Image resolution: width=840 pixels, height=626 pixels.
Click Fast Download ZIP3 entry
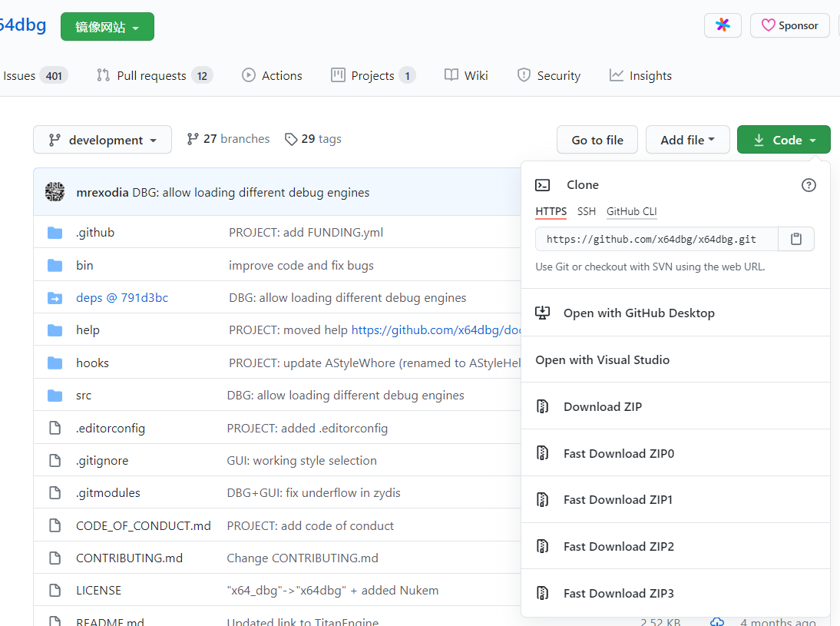tap(676, 593)
